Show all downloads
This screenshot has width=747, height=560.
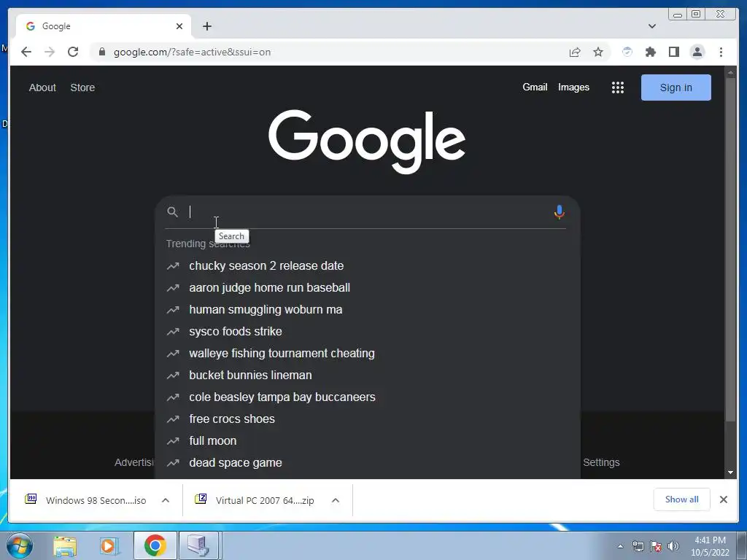pos(682,499)
